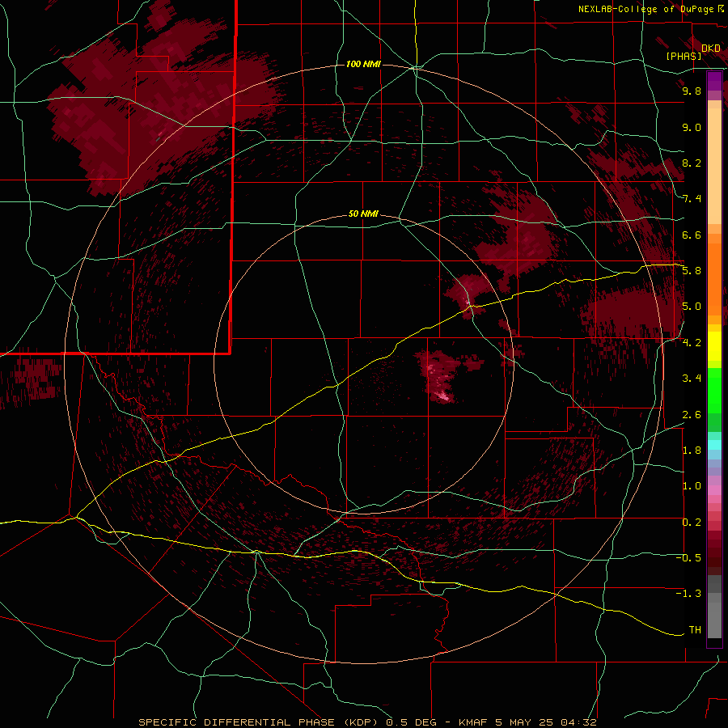This screenshot has width=728, height=728.
Task: Click the 3.4 scale value
Action: pyautogui.click(x=692, y=379)
